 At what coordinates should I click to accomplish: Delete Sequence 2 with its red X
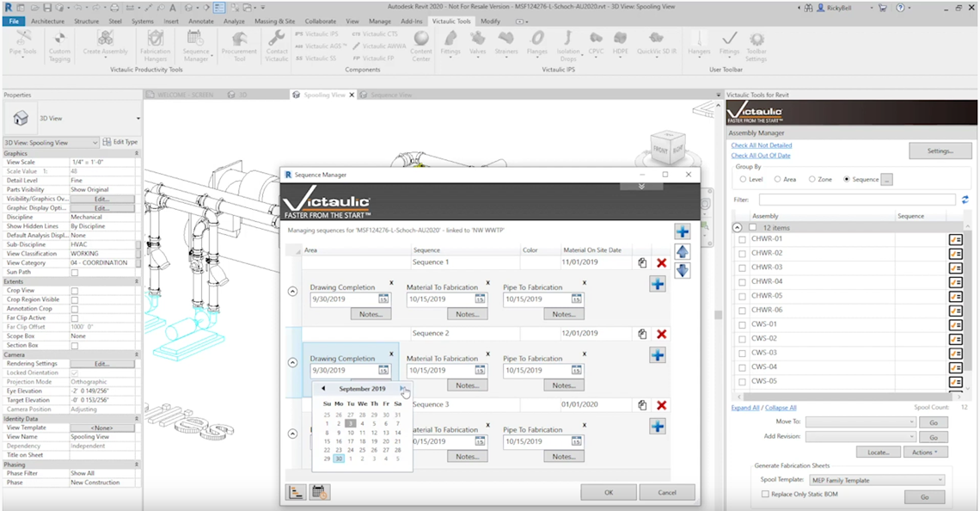point(661,335)
